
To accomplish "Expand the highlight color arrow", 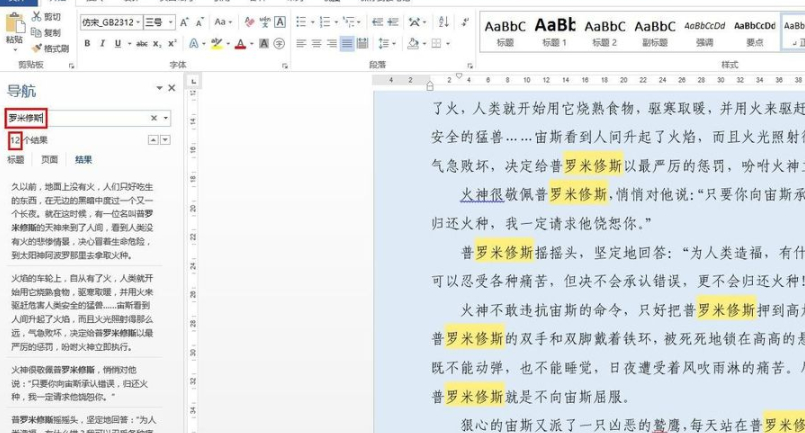I will [x=228, y=44].
